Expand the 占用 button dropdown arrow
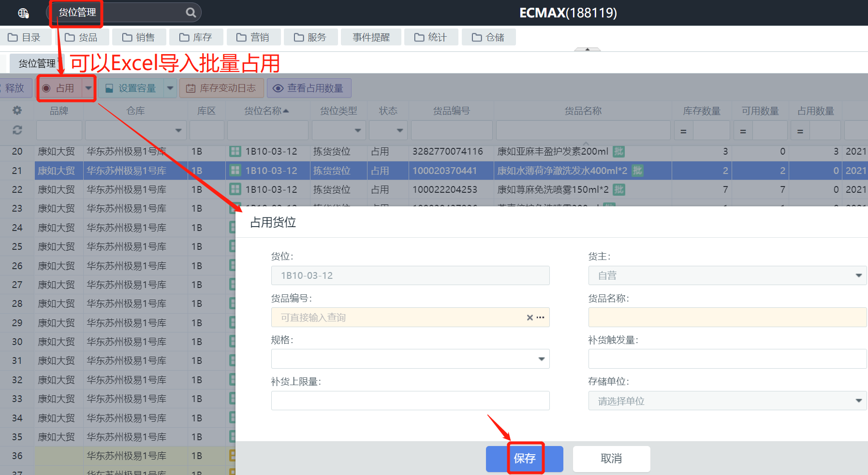This screenshot has height=475, width=868. pos(88,88)
